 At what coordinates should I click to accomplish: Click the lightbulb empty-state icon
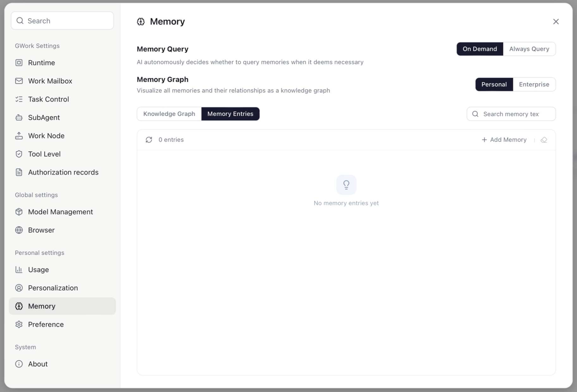pos(346,185)
